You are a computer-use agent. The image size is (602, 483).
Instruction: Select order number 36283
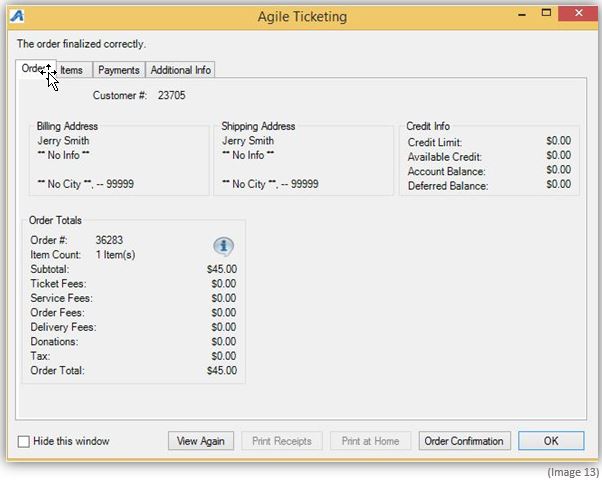[109, 240]
